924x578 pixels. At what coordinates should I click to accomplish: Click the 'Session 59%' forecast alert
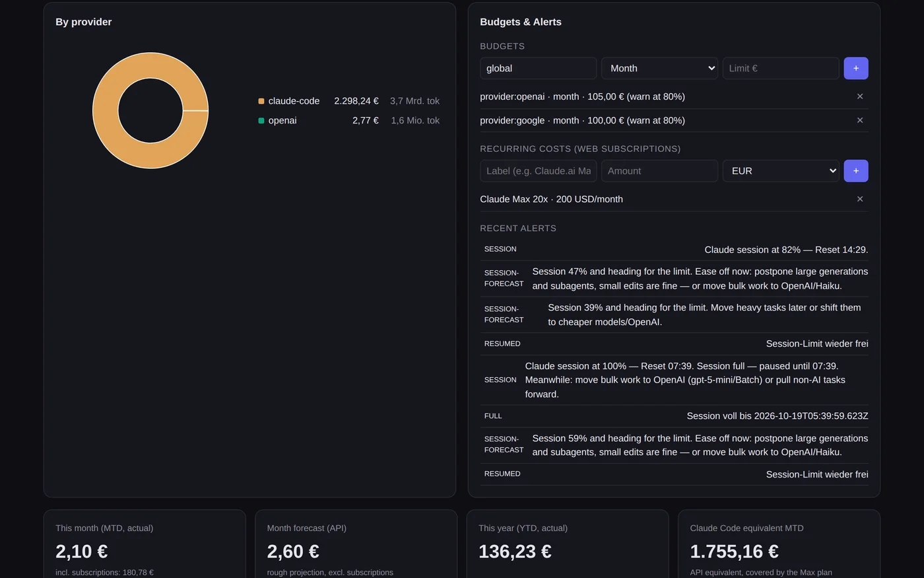click(x=674, y=445)
